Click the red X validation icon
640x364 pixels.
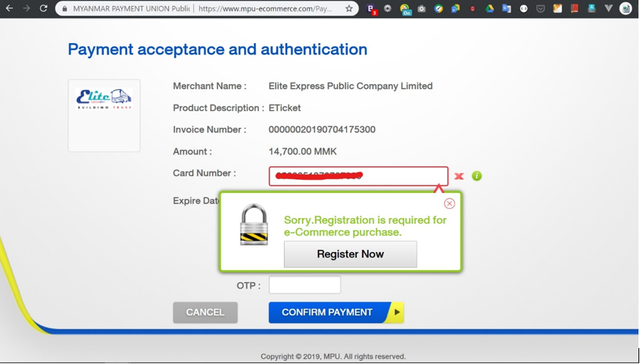tap(459, 176)
